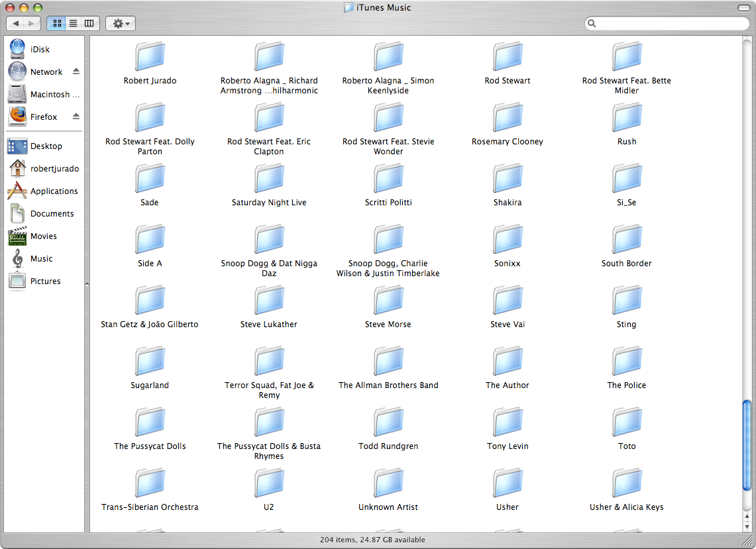Image resolution: width=756 pixels, height=549 pixels.
Task: Click the iTunes Music title folder icon
Action: click(349, 7)
